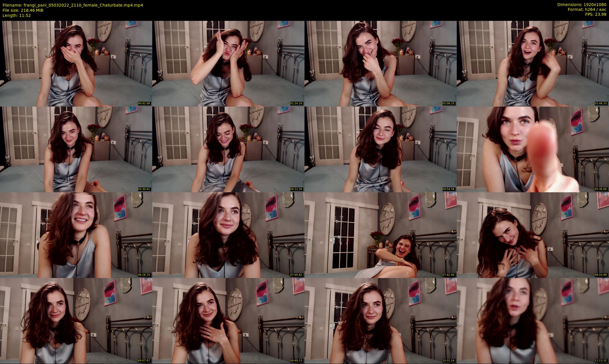Select the thumbnail frame stamped 01:24.16
Viewport: 609px width, 364px height.
(228, 63)
